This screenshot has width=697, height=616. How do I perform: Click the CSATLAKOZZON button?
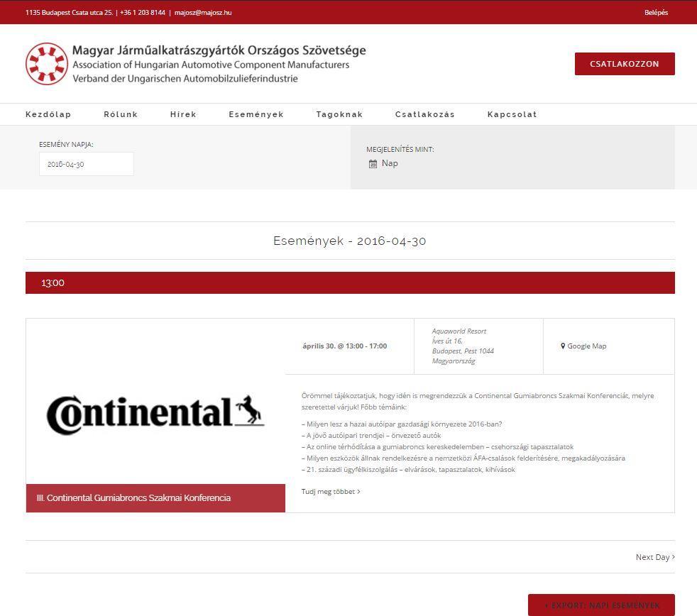tap(625, 64)
